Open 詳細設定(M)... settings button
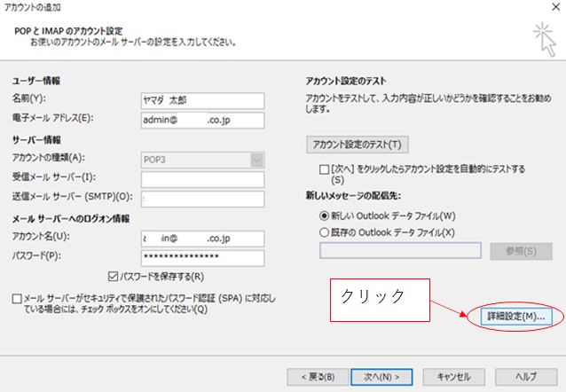Screen dimensions: 566x392 point(516,317)
